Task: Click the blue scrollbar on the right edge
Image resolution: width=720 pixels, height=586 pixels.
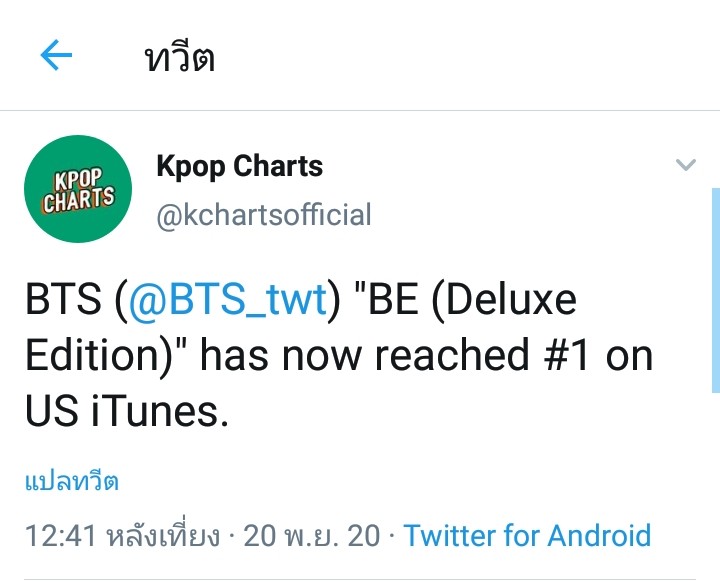Action: pos(714,290)
